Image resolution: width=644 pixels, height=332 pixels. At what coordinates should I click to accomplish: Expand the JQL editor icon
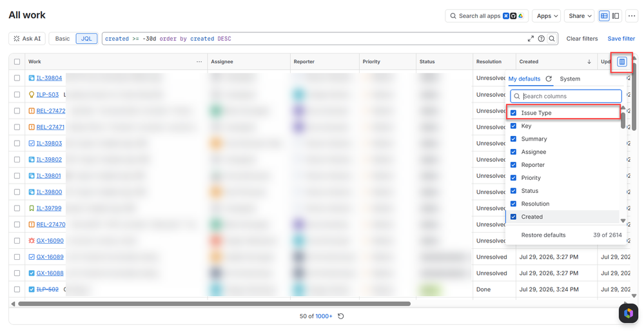coord(531,39)
